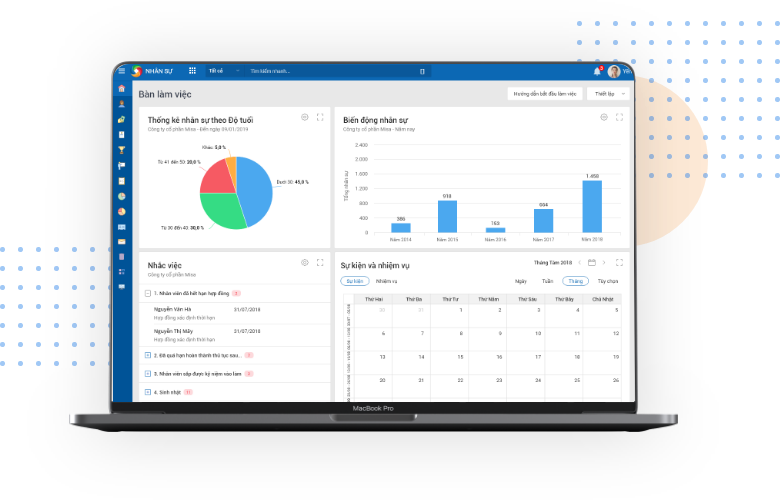
Task: Switch calendar to 'Tuần' view
Action: (x=546, y=281)
